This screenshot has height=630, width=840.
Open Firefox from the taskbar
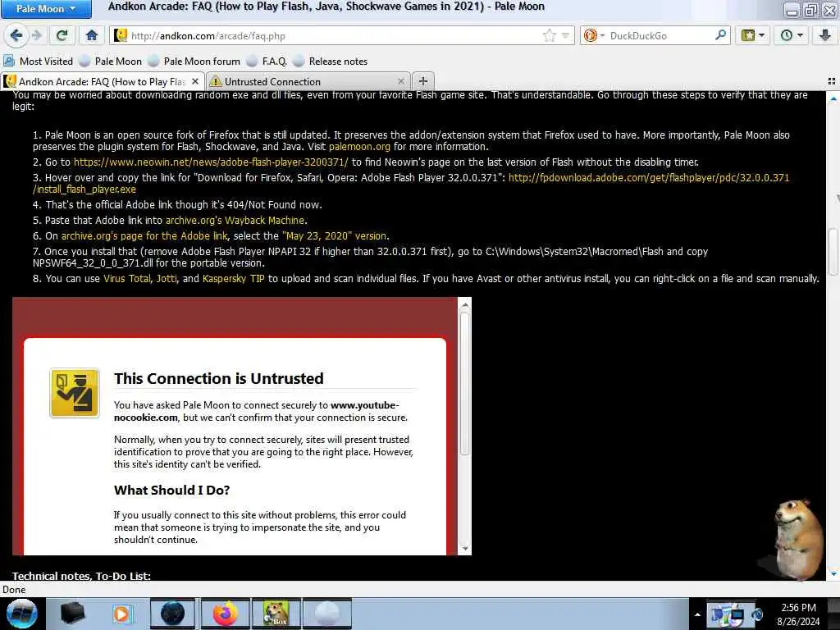point(226,614)
